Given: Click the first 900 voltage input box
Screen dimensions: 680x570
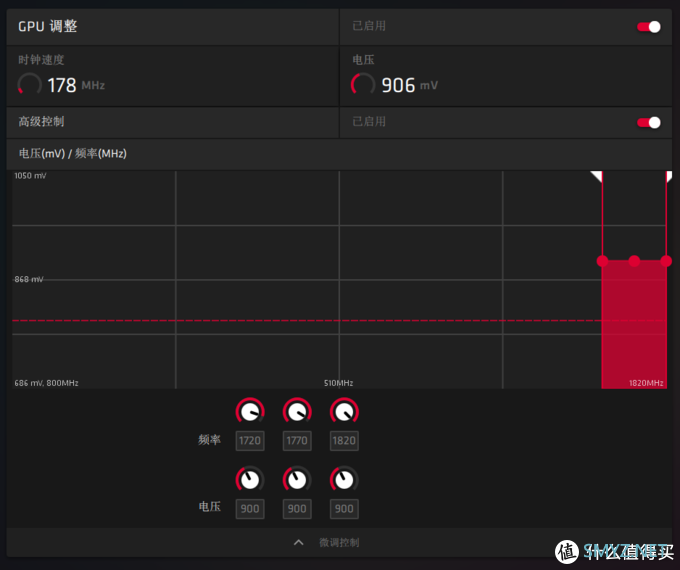Looking at the screenshot, I should point(250,509).
